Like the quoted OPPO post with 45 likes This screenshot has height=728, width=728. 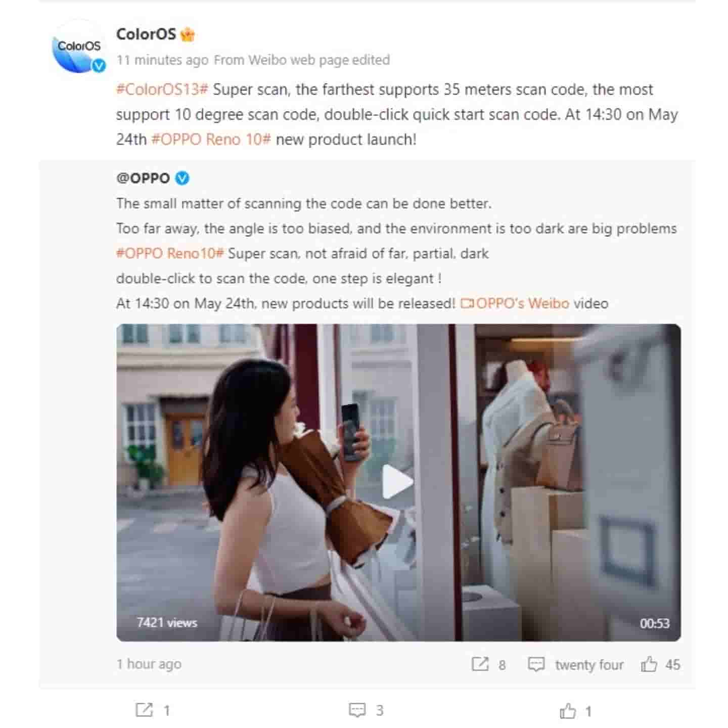pos(660,664)
